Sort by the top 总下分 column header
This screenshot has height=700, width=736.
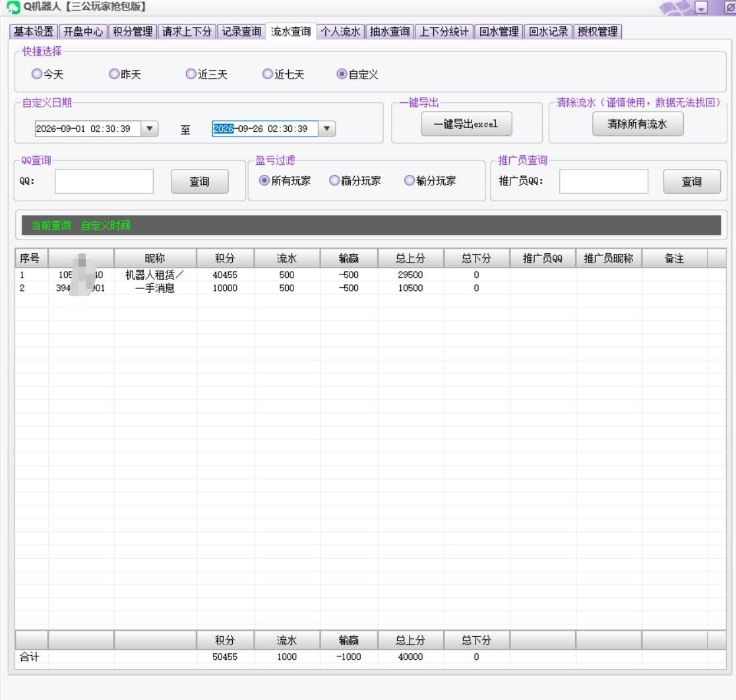point(476,258)
